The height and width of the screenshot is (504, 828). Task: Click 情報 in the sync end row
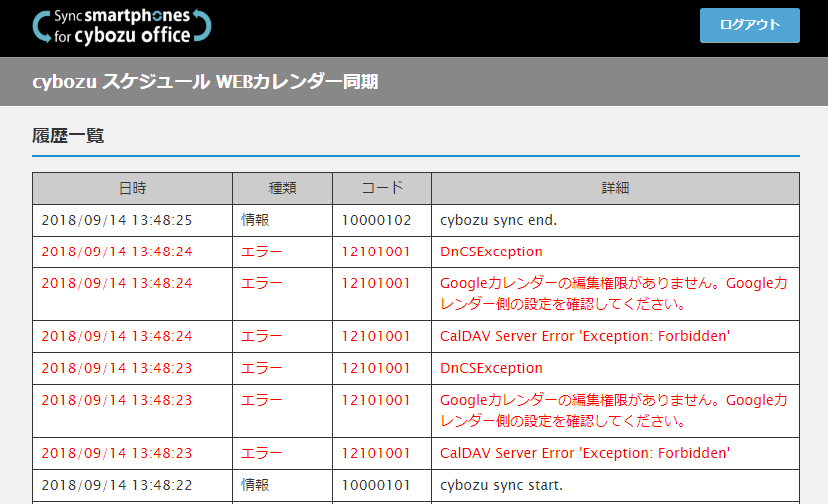[255, 220]
